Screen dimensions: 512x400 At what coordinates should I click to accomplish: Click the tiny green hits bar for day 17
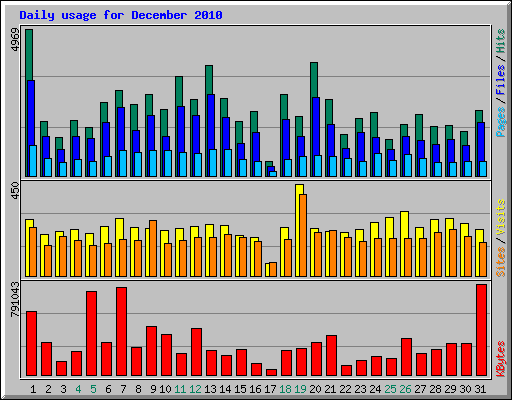pyautogui.click(x=269, y=164)
